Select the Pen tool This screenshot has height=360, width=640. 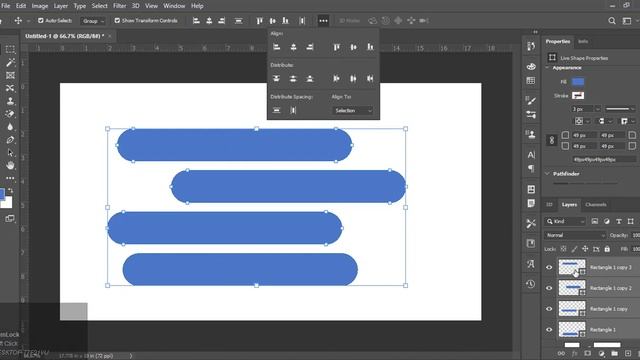(10, 140)
